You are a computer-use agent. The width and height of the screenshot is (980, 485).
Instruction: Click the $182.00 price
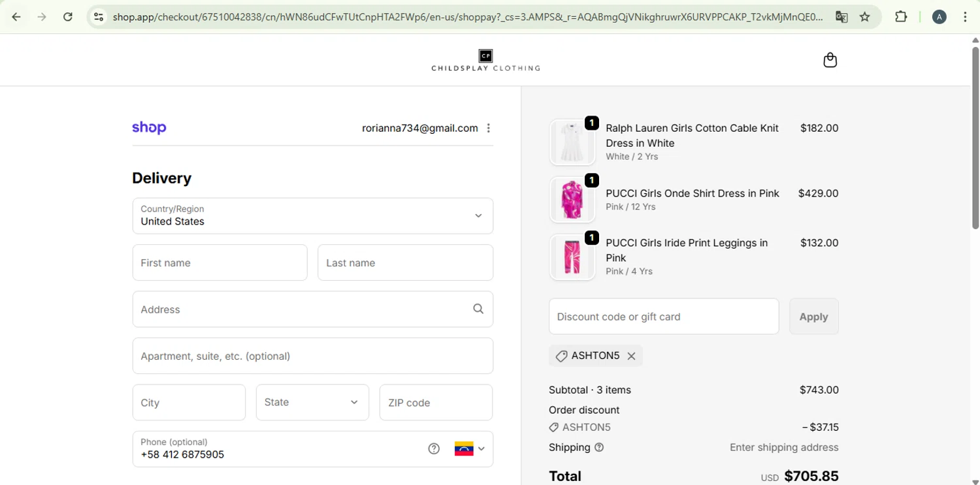pos(819,129)
